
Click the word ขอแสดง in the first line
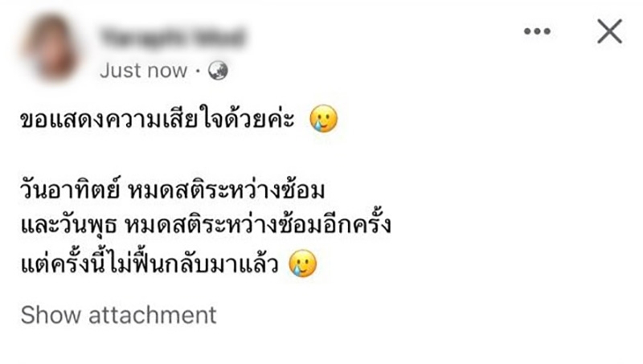coord(62,120)
